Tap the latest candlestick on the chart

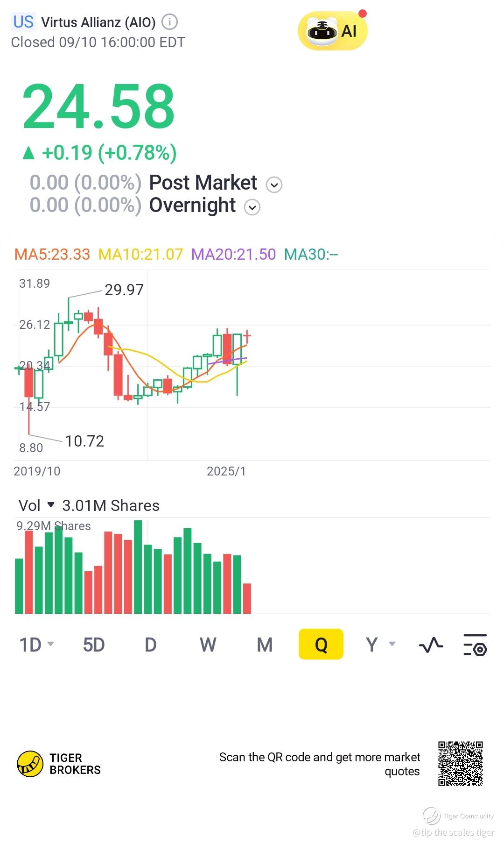(247, 336)
